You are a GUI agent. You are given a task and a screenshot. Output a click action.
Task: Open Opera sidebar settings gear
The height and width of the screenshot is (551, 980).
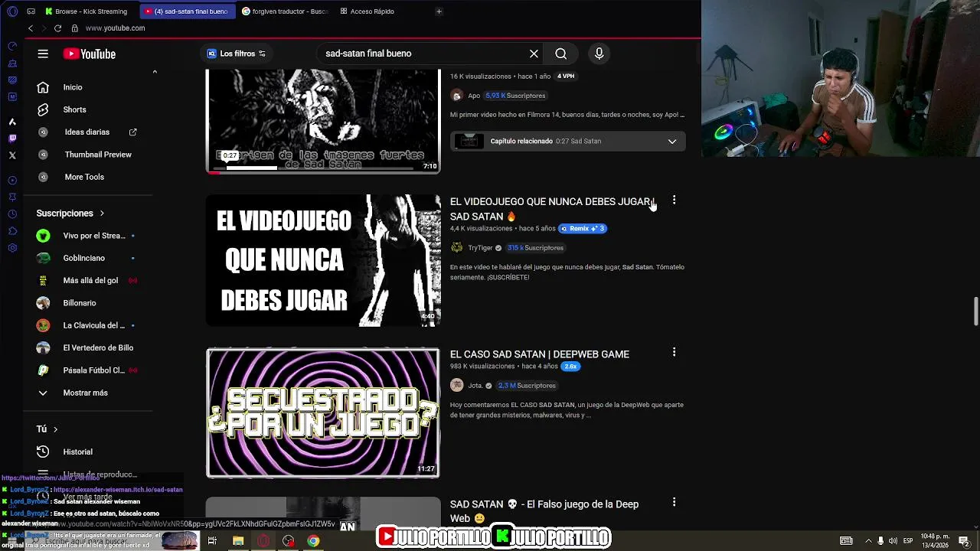pyautogui.click(x=12, y=248)
